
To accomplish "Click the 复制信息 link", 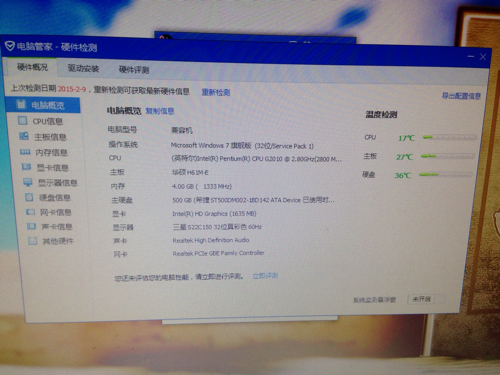I will click(160, 111).
